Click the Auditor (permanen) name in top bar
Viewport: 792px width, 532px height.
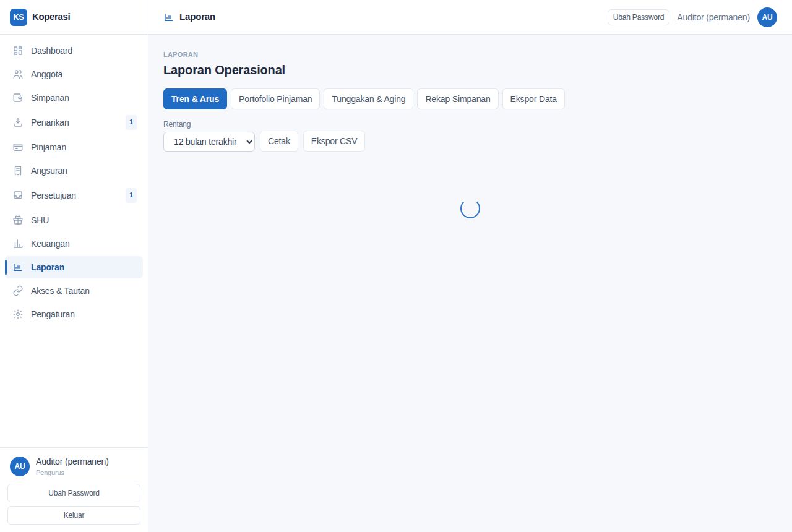coord(713,17)
